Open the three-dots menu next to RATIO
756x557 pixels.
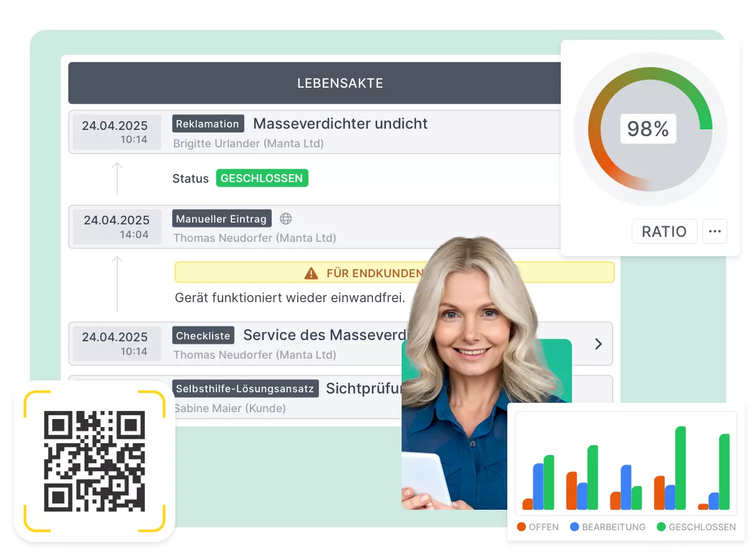[x=715, y=231]
